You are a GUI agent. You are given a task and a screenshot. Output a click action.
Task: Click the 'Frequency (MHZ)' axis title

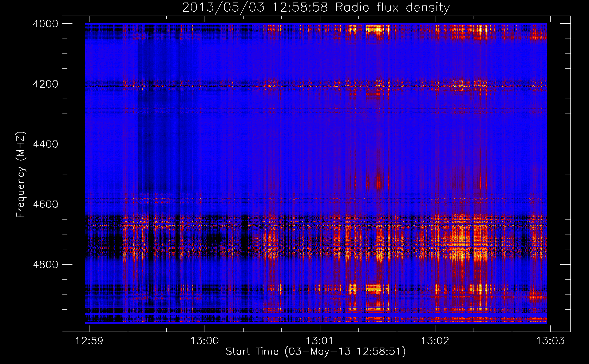click(x=21, y=174)
